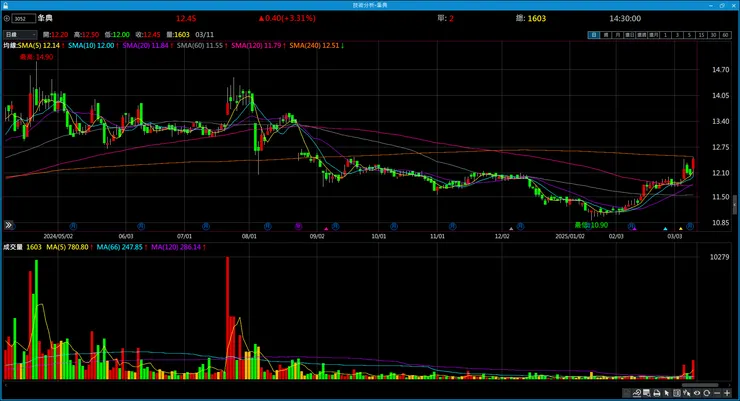
Task: Click the lowest price label 10.90
Action: pyautogui.click(x=591, y=225)
